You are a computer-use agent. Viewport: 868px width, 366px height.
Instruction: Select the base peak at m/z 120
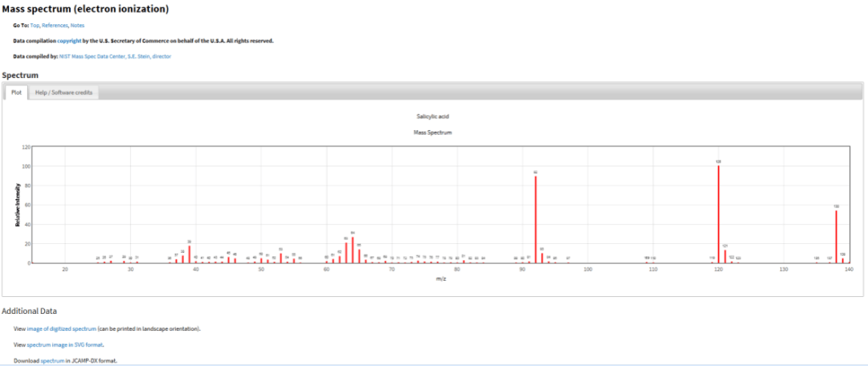coord(719,214)
